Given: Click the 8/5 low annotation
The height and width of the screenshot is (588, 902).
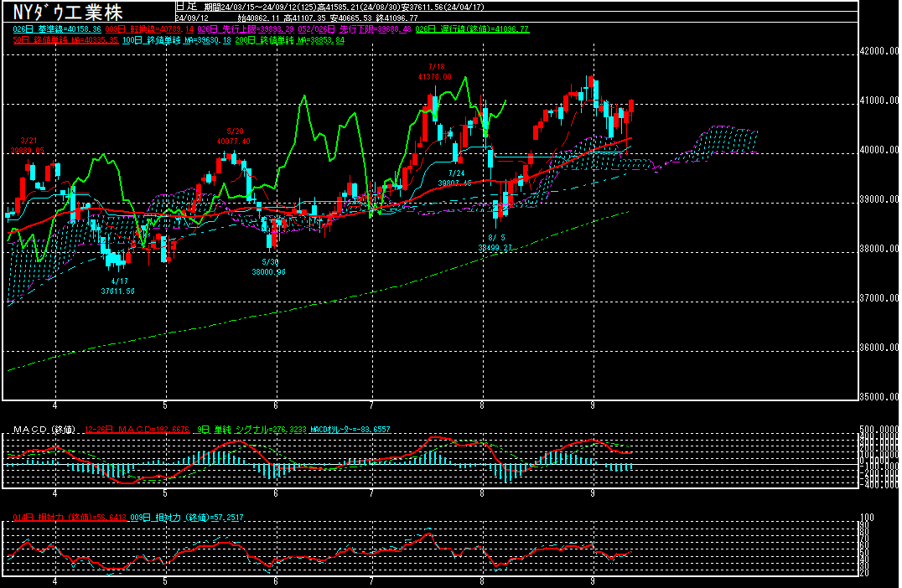Looking at the screenshot, I should pyautogui.click(x=495, y=243).
